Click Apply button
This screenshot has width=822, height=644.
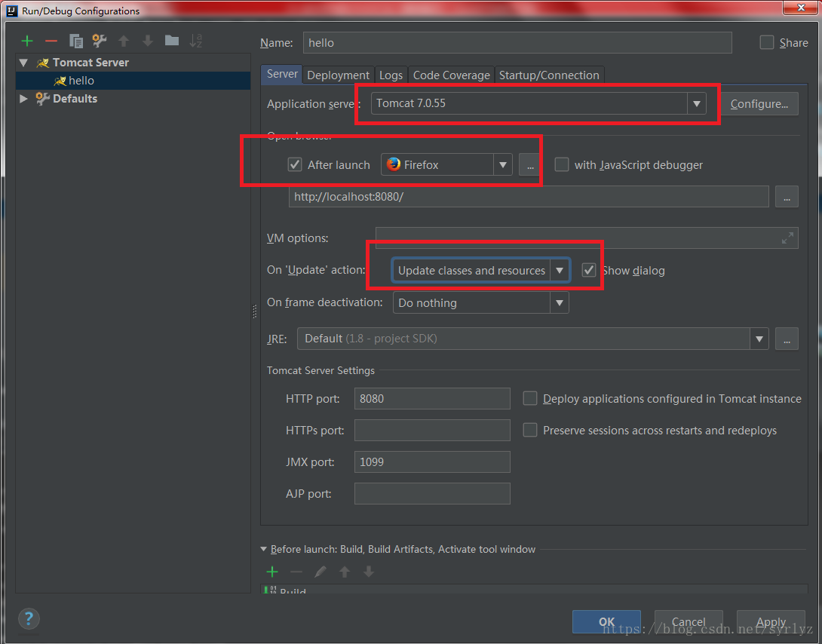pos(771,622)
